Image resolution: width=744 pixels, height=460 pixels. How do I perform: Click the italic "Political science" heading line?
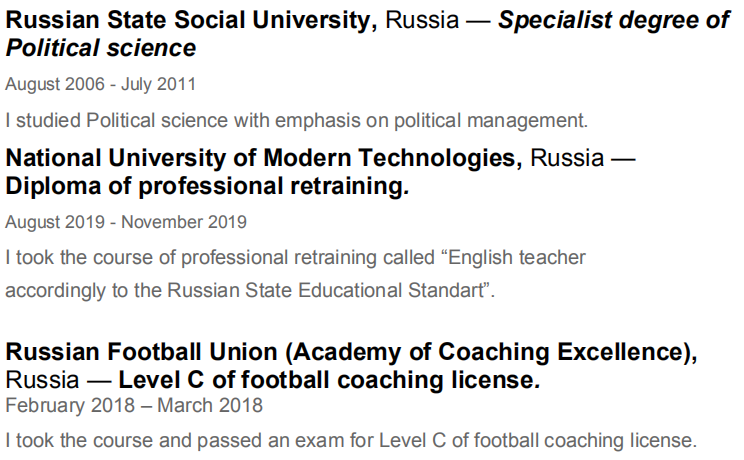100,48
